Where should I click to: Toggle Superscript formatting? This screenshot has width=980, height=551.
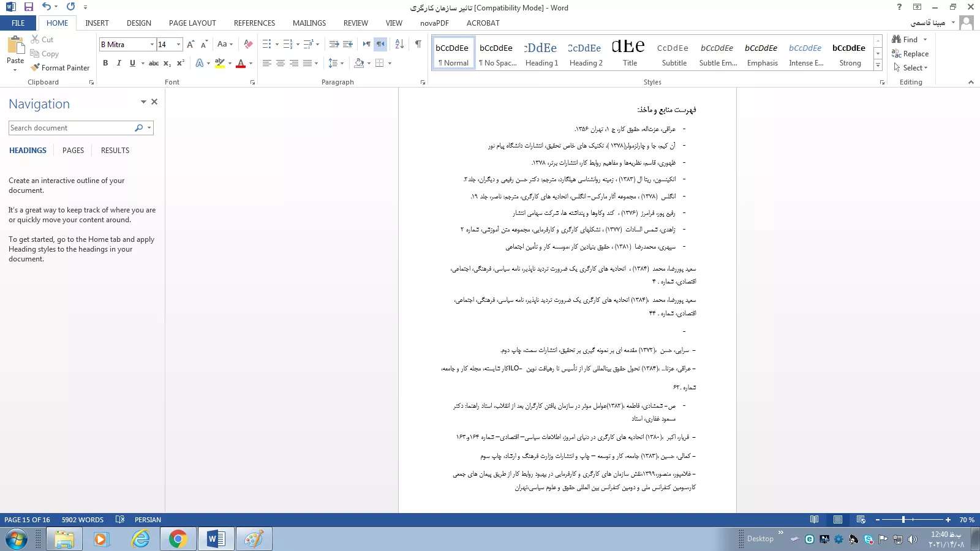(181, 63)
